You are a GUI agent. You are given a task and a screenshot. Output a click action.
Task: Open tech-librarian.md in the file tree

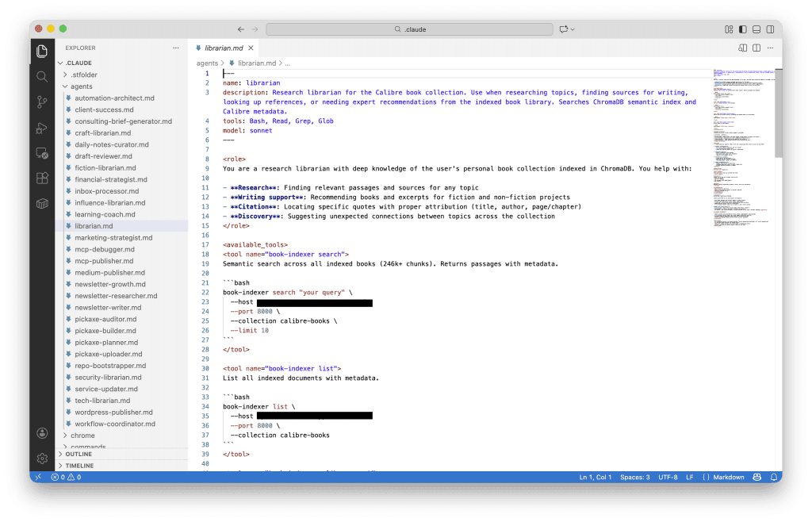(x=102, y=401)
